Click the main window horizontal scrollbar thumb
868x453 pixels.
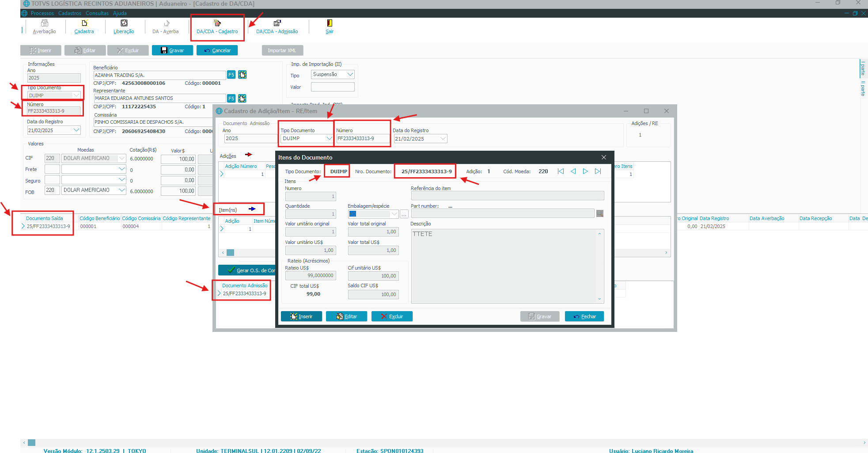click(x=31, y=442)
